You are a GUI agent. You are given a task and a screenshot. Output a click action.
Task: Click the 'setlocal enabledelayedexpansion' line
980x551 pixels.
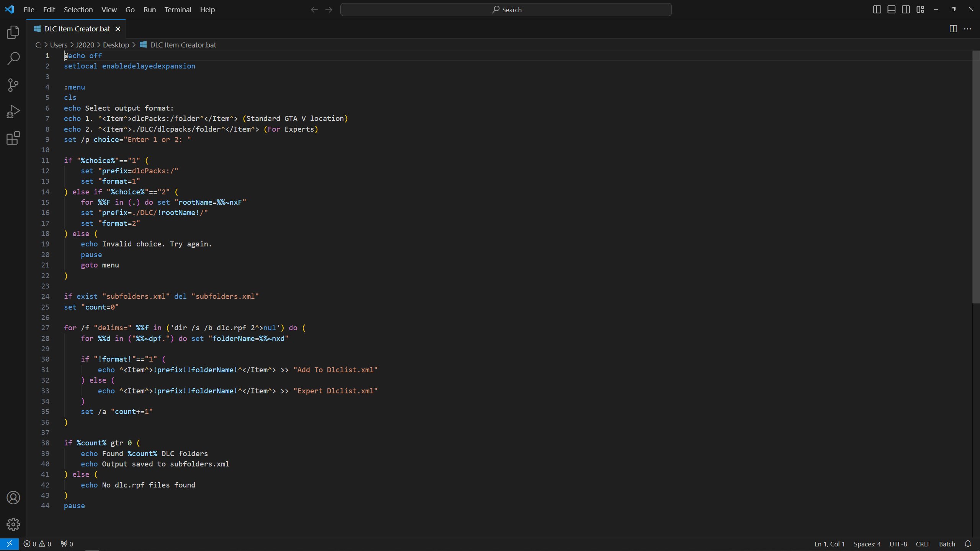tap(129, 66)
